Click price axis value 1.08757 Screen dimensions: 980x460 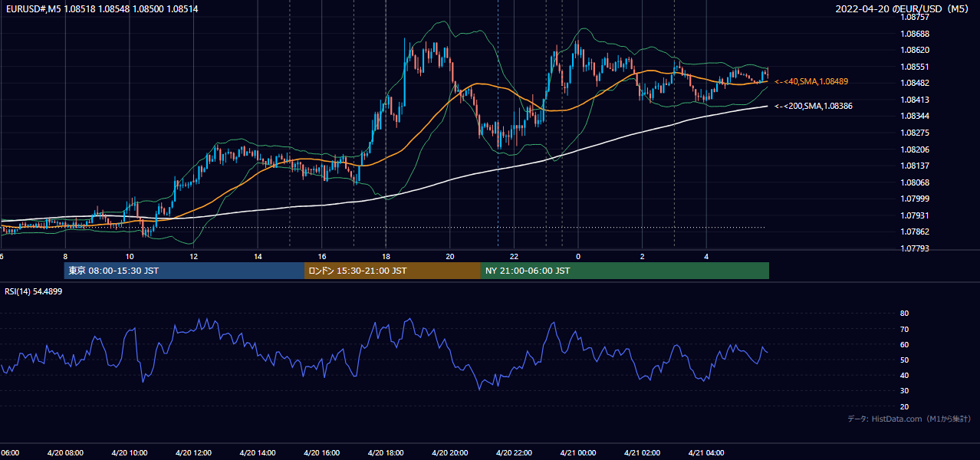915,17
